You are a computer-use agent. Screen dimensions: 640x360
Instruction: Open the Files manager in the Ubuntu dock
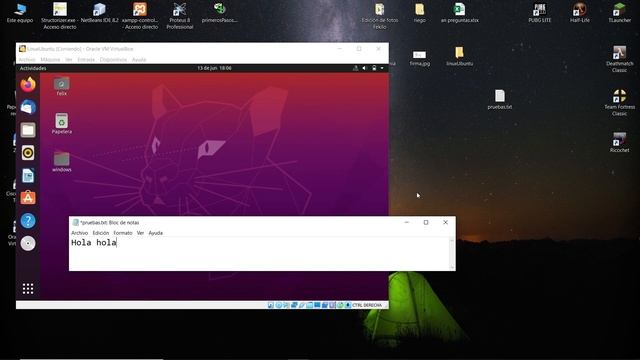tap(28, 130)
